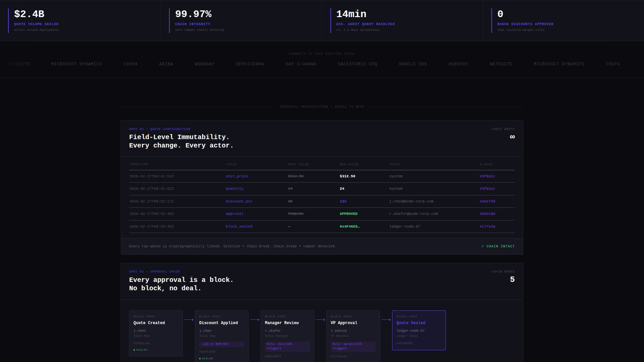
Task: Click the actor r.okafor@acme-corp.com
Action: click(414, 214)
